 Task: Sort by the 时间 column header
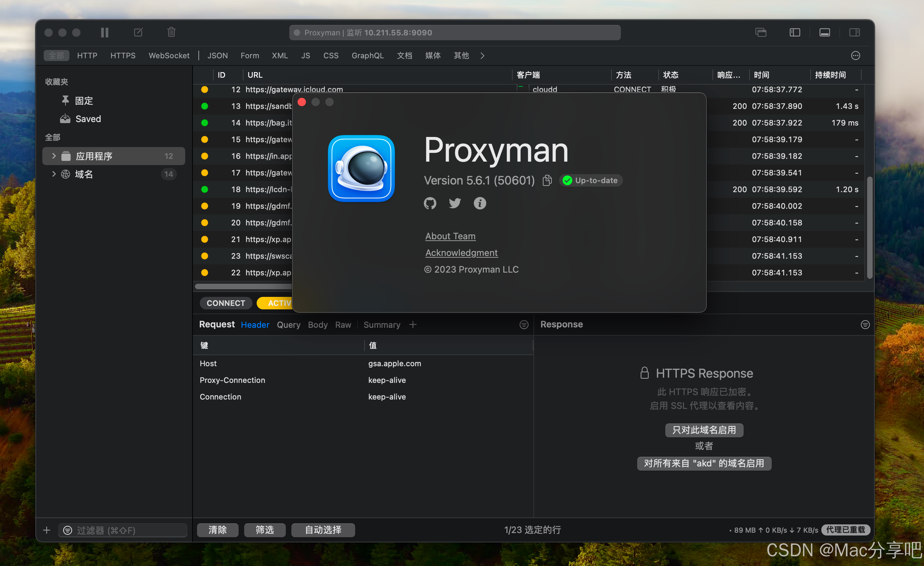pos(779,75)
